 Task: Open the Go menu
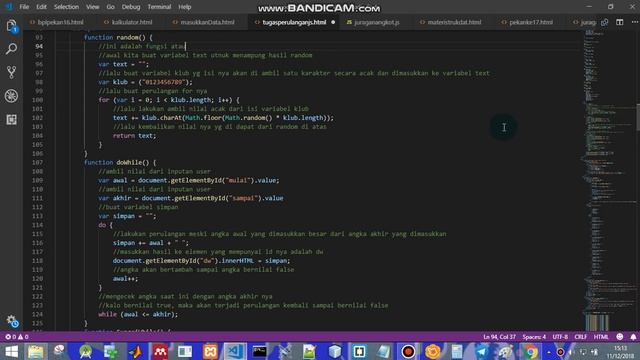[110, 7]
